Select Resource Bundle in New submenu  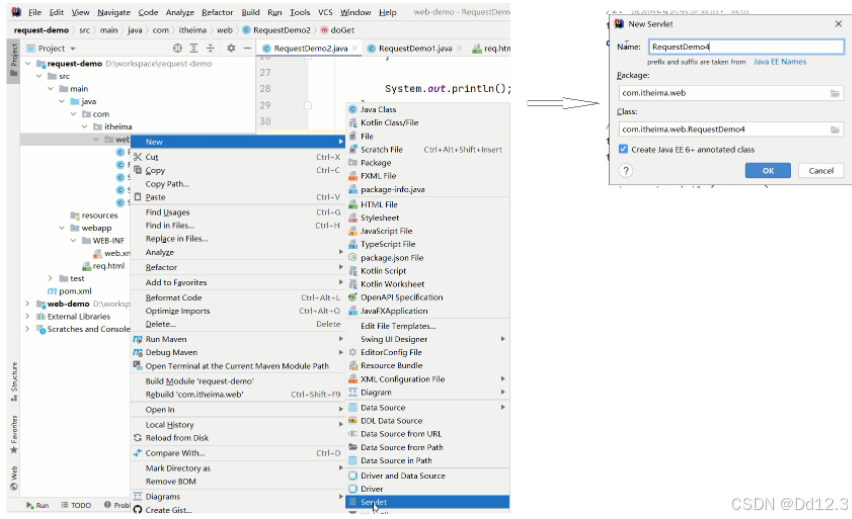pos(428,366)
